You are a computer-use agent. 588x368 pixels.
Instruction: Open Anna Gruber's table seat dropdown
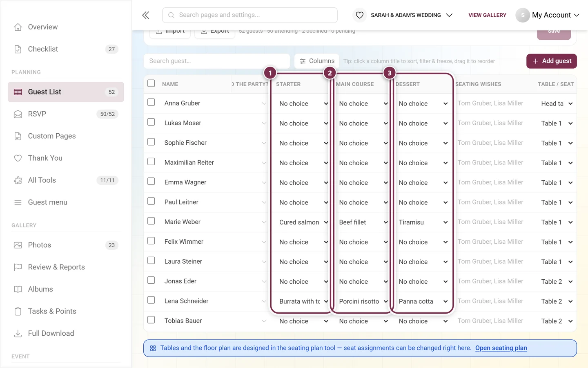pyautogui.click(x=557, y=104)
